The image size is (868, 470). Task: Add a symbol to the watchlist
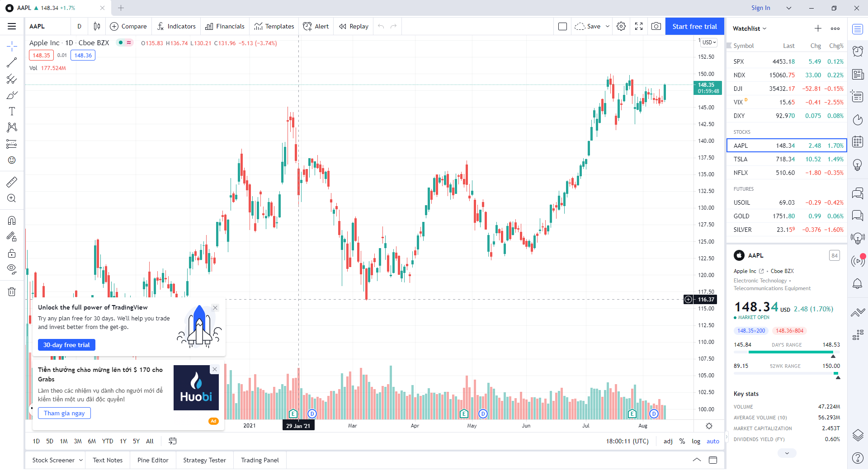(818, 28)
